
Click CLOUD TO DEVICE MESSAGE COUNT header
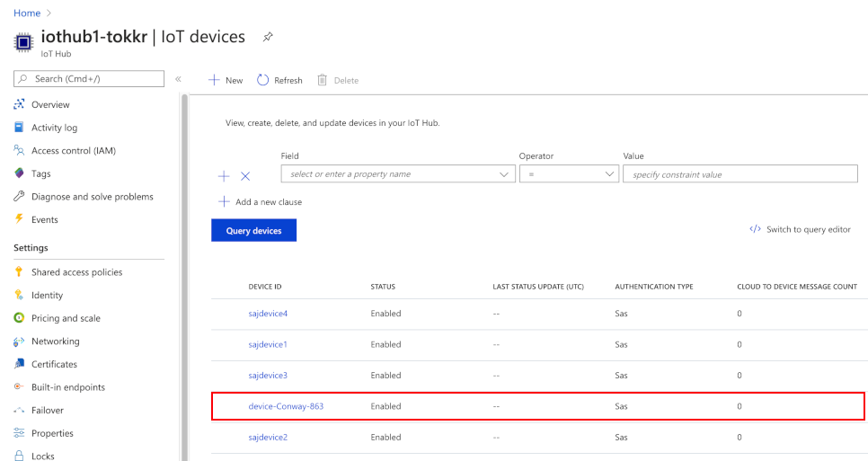click(797, 287)
